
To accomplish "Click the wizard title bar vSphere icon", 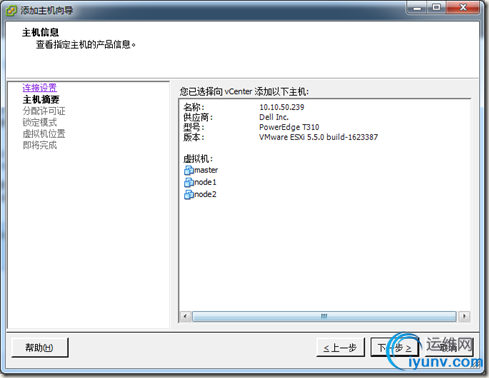I will click(x=11, y=11).
